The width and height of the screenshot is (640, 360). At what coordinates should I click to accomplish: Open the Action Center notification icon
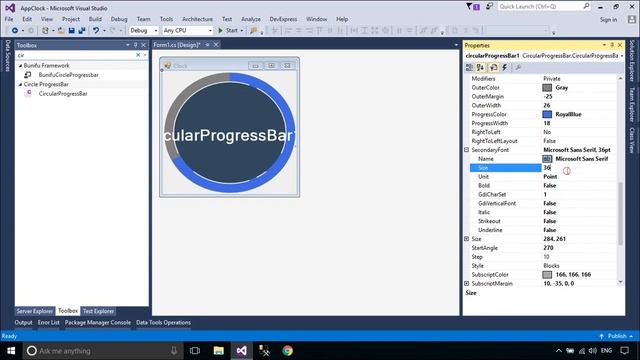pos(624,351)
